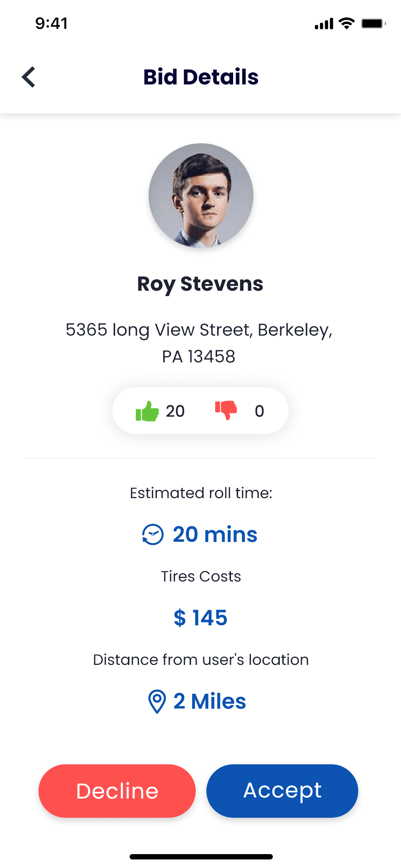Viewport: 401px width, 868px height.
Task: Select the 5365 long View Street address
Action: coord(199,343)
